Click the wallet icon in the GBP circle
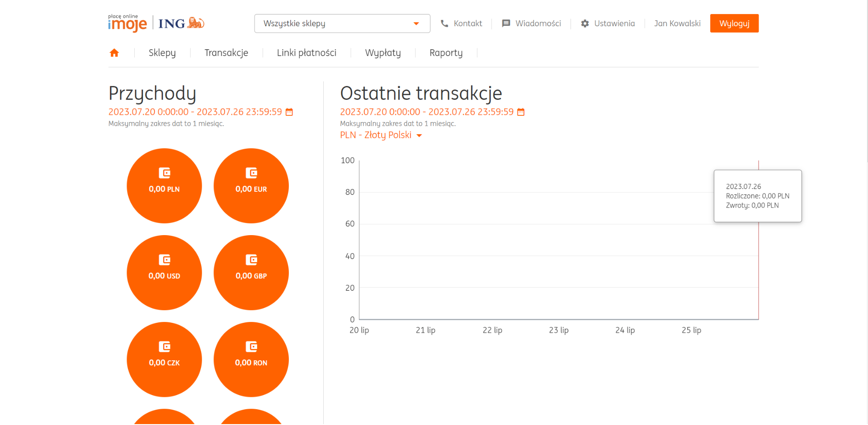This screenshot has width=868, height=425. pyautogui.click(x=251, y=260)
